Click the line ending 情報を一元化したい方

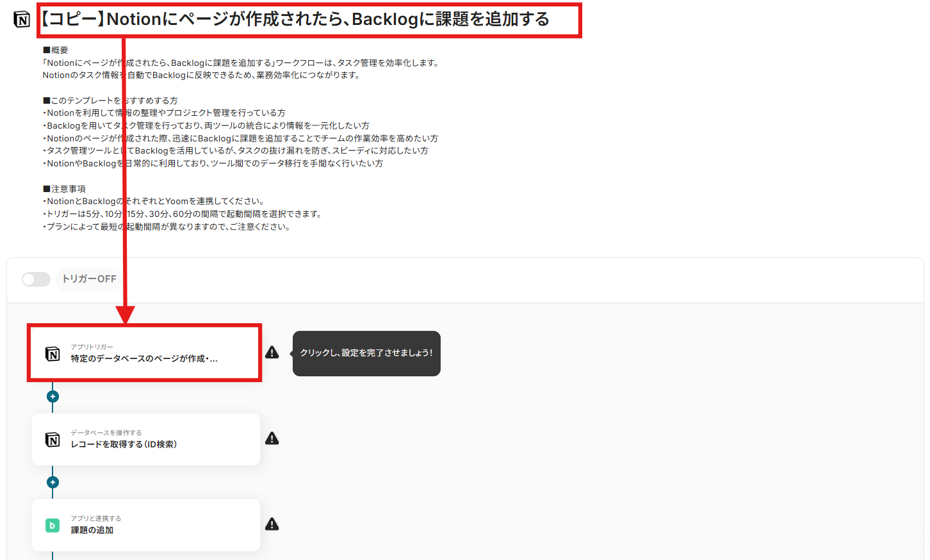(206, 125)
